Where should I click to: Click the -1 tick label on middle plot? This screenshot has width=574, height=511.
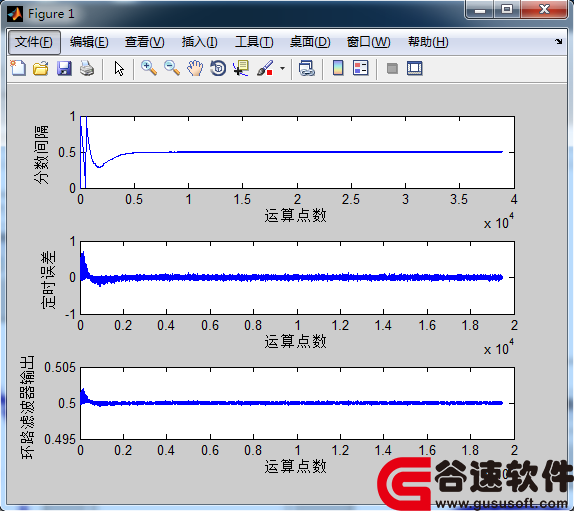[x=70, y=314]
